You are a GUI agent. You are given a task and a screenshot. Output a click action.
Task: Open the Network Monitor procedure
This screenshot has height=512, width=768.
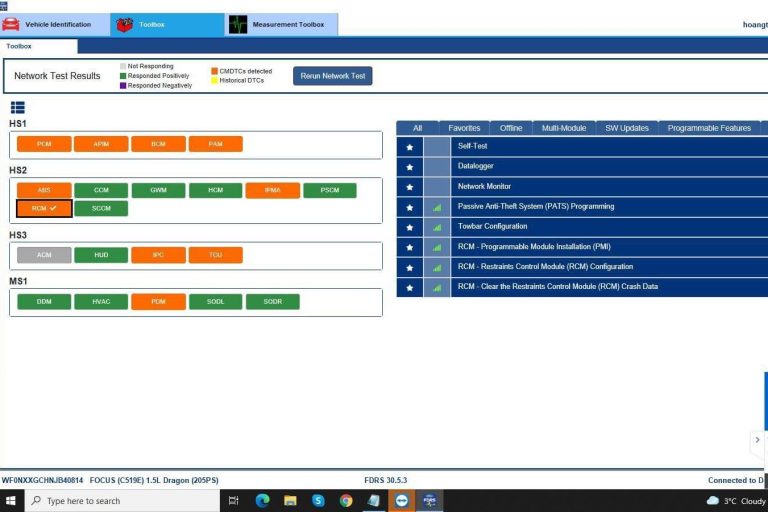609,187
